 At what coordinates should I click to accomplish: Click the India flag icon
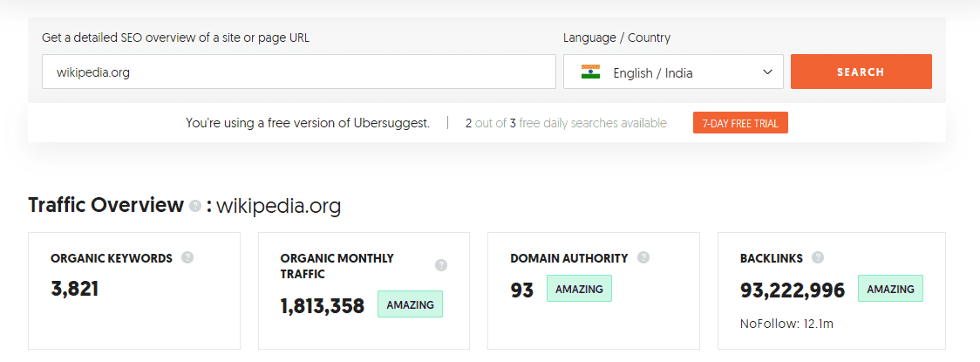[591, 72]
